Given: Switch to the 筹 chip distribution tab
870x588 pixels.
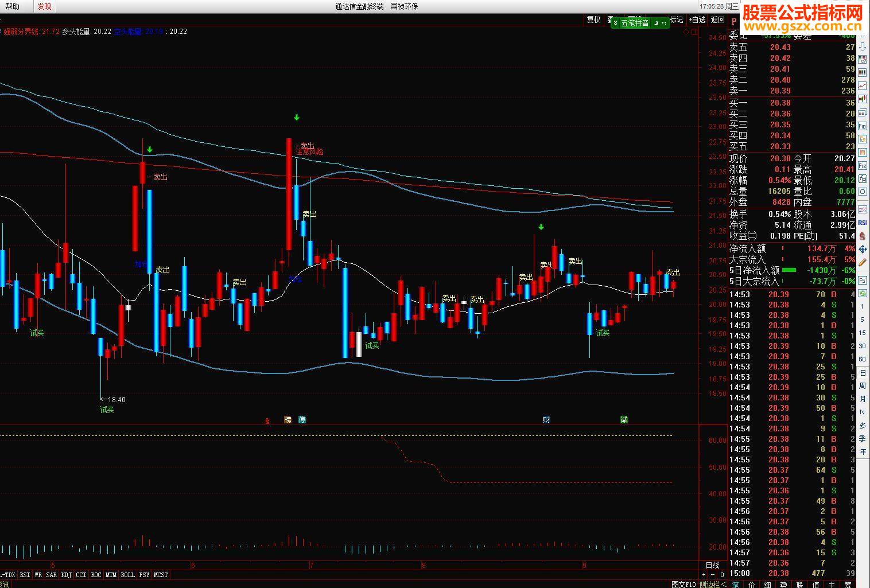Looking at the screenshot, I should (848, 584).
